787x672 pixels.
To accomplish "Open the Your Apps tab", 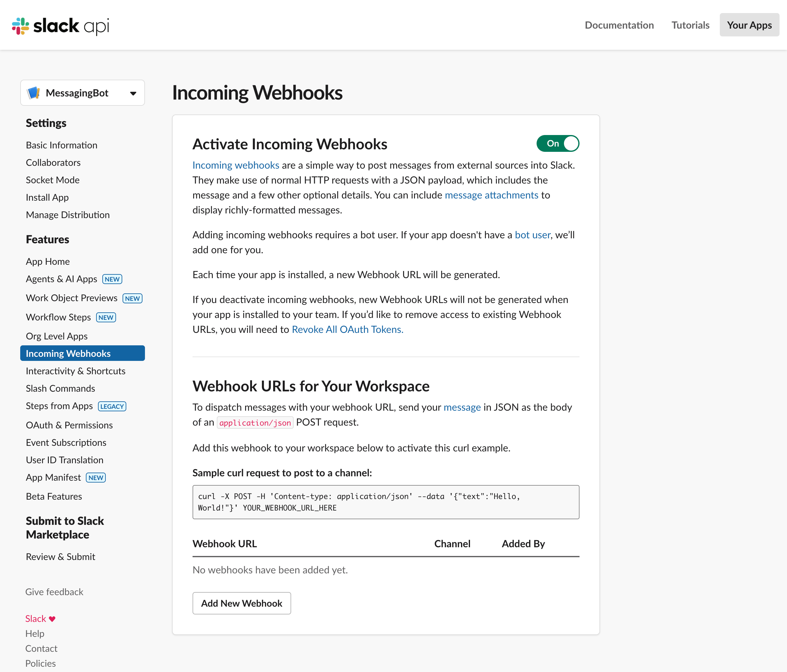I will pyautogui.click(x=749, y=25).
